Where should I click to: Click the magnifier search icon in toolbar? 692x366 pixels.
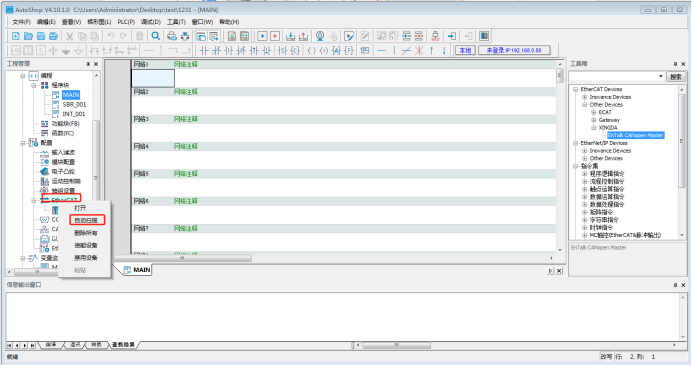pyautogui.click(x=156, y=36)
